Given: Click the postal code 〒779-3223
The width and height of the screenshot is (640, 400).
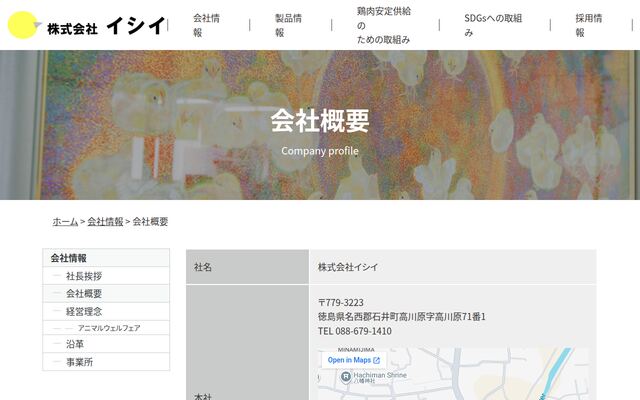Looking at the screenshot, I should coord(341,302).
